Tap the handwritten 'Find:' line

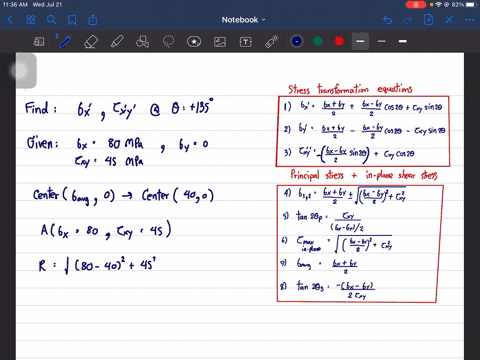click(x=119, y=108)
